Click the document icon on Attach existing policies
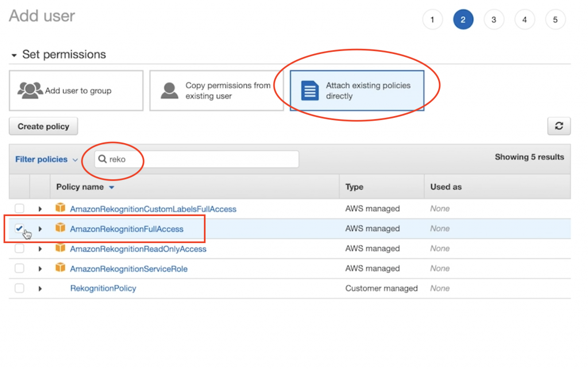Viewport: 588px width, 369px height. [310, 90]
